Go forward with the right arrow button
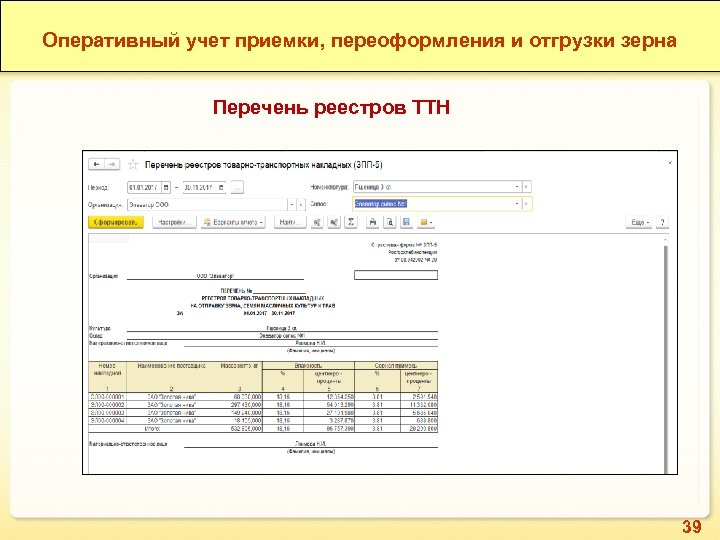The width and height of the screenshot is (720, 540). (x=112, y=164)
